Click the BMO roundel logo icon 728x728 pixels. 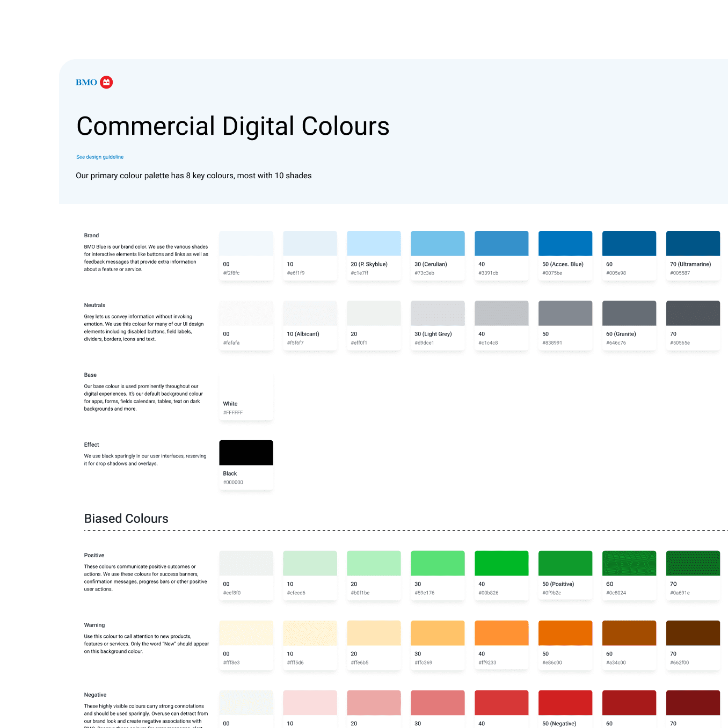click(x=106, y=82)
